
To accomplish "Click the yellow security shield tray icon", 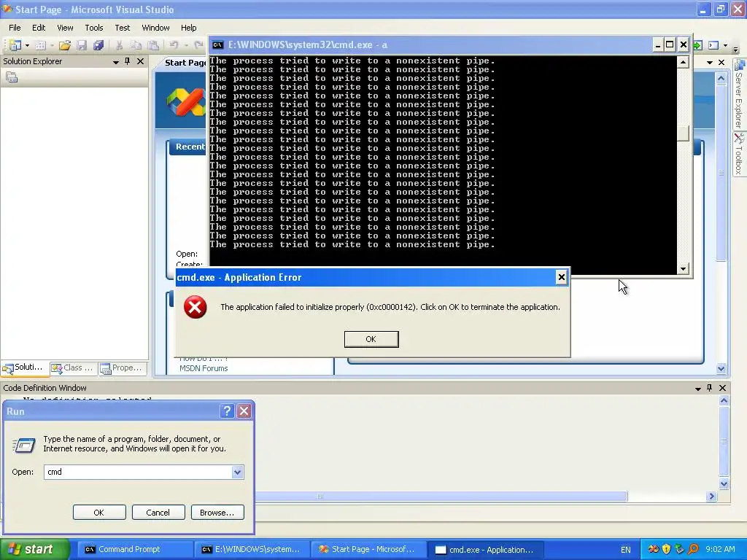I will [x=667, y=549].
